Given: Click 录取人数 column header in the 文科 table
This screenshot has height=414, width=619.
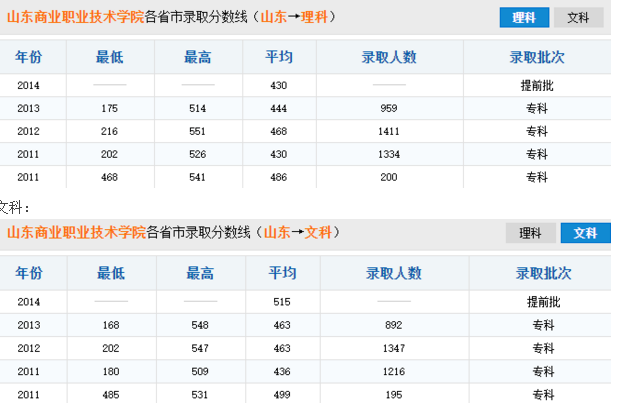Looking at the screenshot, I should [394, 273].
